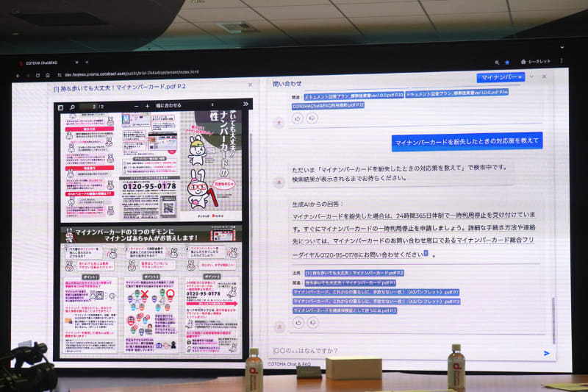The image size is (588, 392).
Task: Collapse the chat panel with chevron
Action: (x=531, y=76)
